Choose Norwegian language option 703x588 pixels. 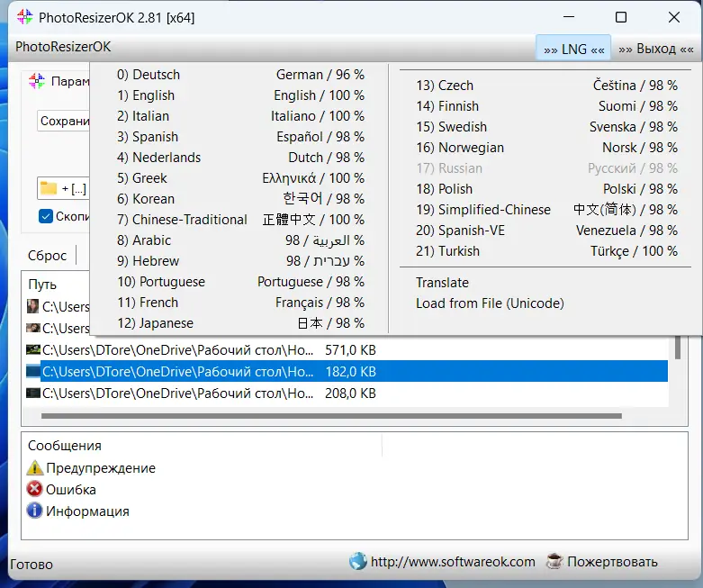tap(545, 147)
